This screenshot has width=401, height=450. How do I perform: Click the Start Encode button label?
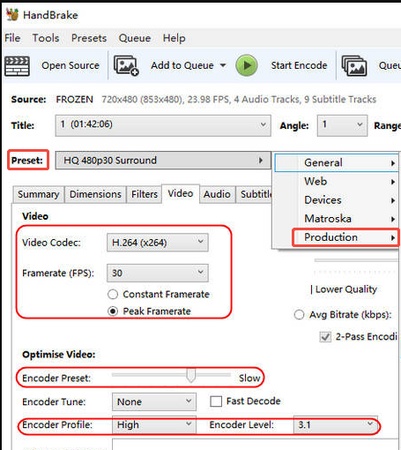point(299,65)
